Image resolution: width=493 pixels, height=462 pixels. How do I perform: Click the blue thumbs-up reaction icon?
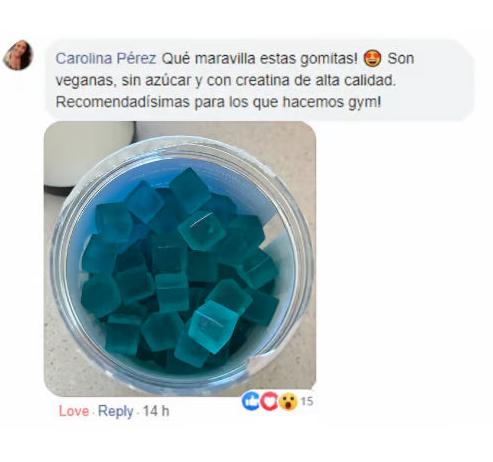(250, 401)
